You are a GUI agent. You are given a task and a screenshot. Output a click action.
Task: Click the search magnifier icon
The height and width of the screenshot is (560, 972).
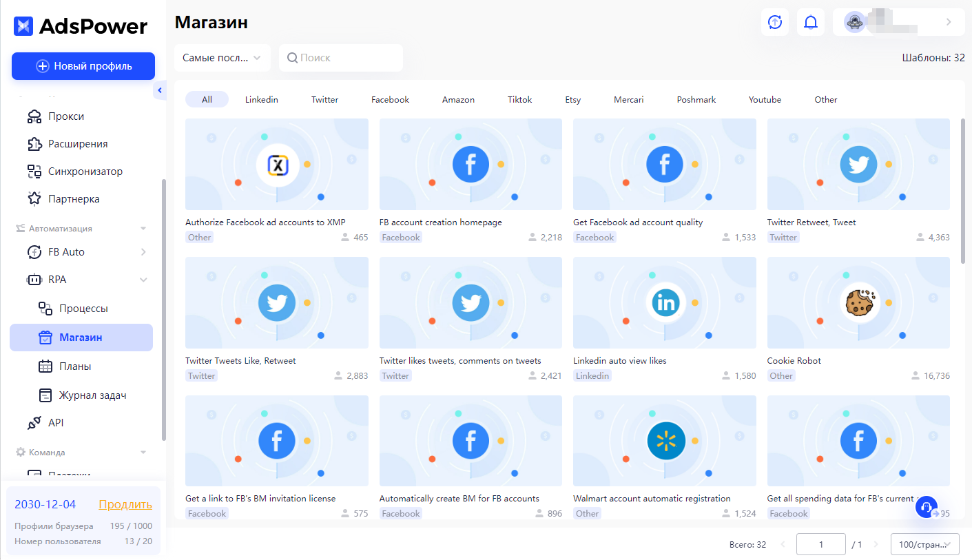point(292,58)
